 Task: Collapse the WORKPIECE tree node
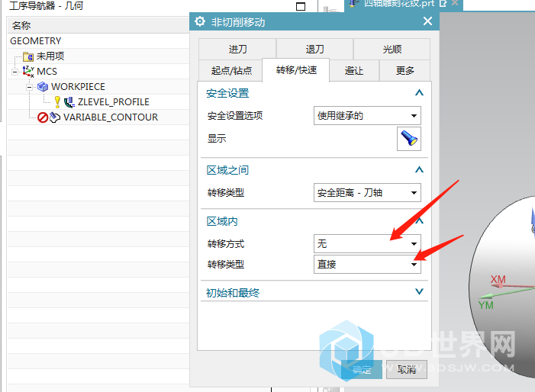[x=29, y=87]
